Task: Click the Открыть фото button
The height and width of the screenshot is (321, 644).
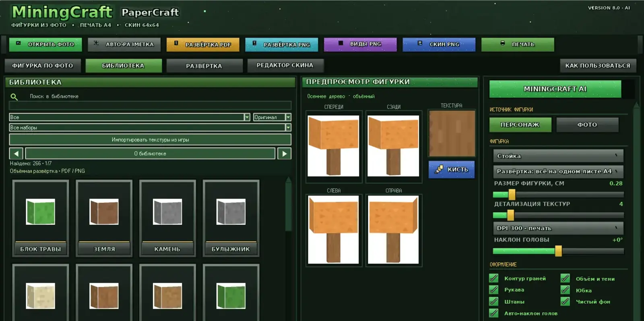Action: (x=45, y=44)
